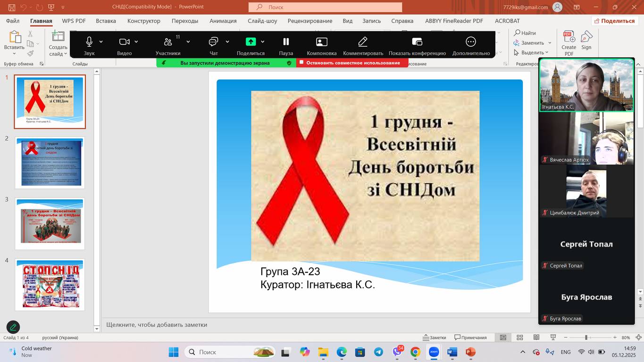Click the Поделиться button at top right
This screenshot has height=362, width=644.
(x=614, y=21)
